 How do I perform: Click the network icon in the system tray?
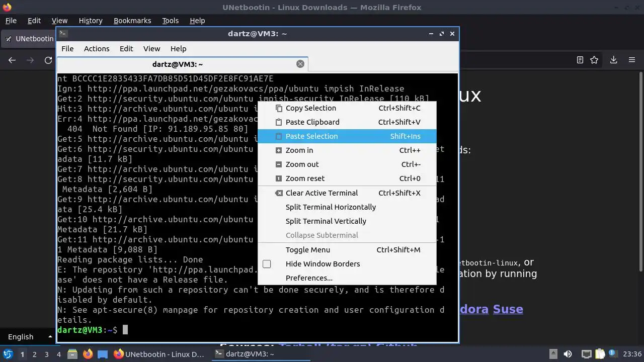(x=586, y=354)
